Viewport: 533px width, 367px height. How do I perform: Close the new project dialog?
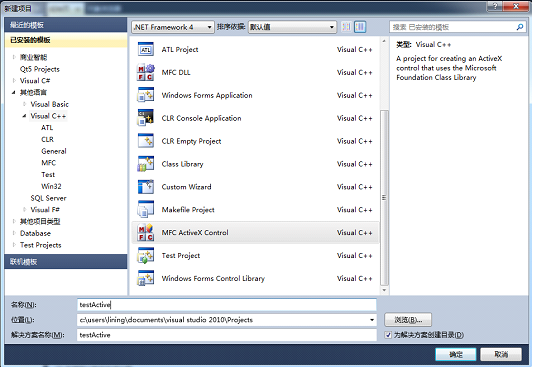[x=516, y=6]
